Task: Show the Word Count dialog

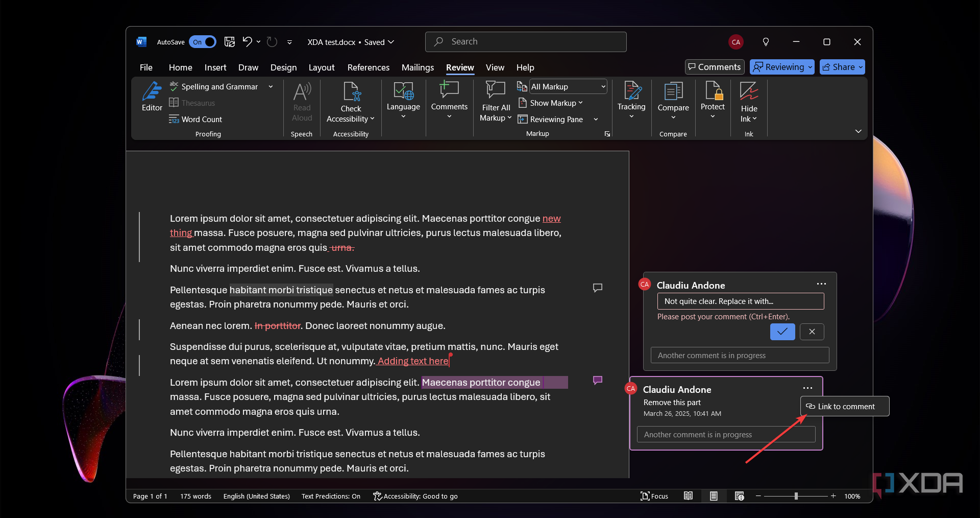Action: (x=196, y=119)
